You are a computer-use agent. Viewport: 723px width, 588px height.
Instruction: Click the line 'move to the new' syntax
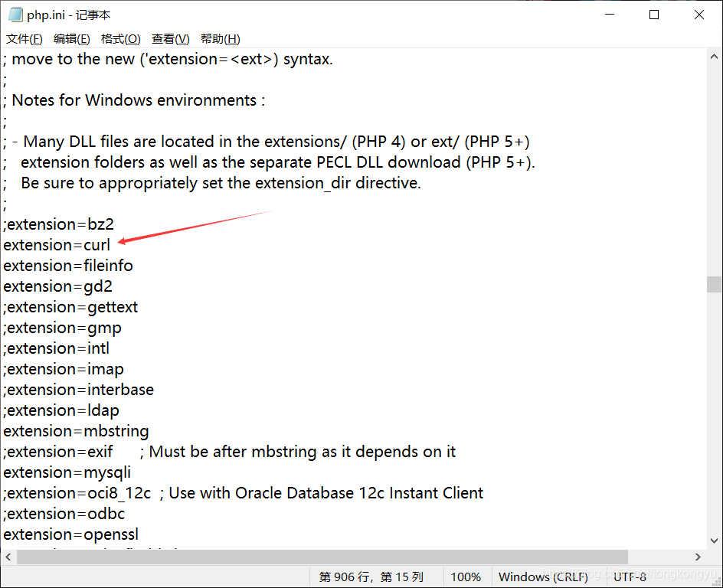[x=168, y=60]
